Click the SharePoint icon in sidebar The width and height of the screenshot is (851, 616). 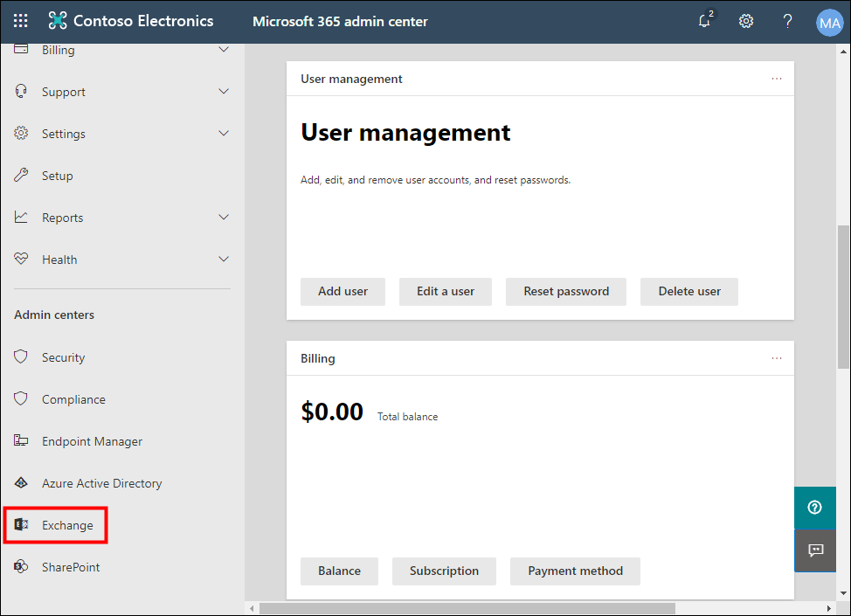(x=21, y=566)
